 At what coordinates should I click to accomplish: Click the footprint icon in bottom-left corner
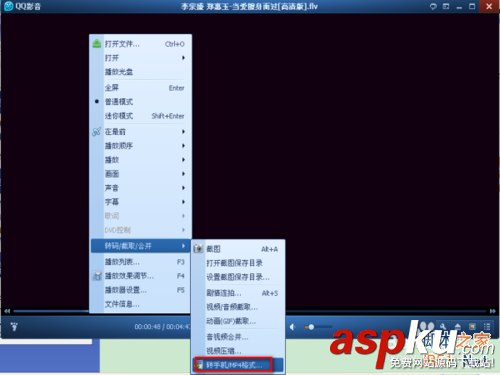coord(14,326)
